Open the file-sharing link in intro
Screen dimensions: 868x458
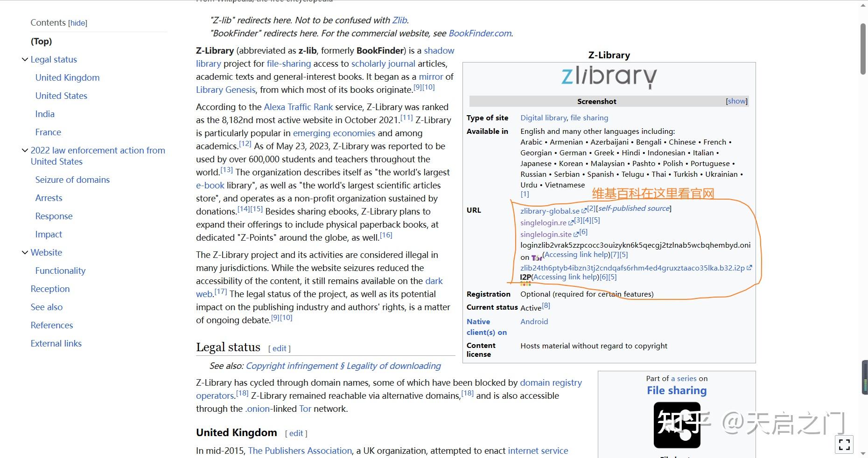(289, 63)
